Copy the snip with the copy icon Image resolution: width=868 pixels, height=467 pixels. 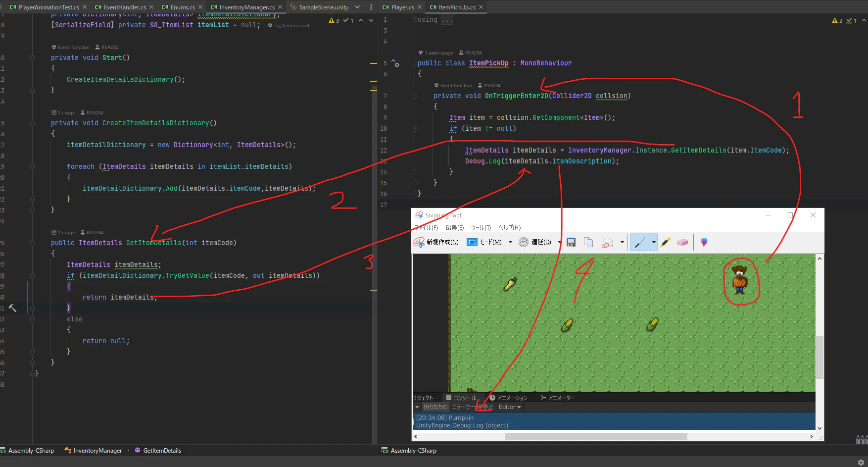[588, 242]
